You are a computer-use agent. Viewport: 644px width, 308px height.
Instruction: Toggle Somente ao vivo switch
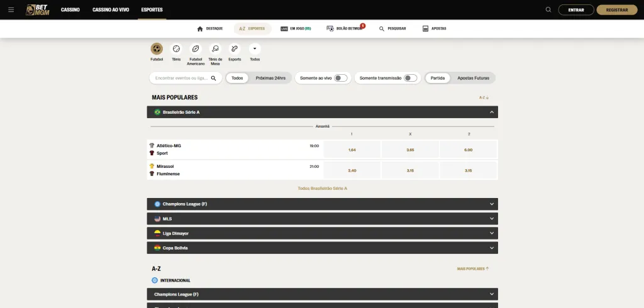coord(340,78)
